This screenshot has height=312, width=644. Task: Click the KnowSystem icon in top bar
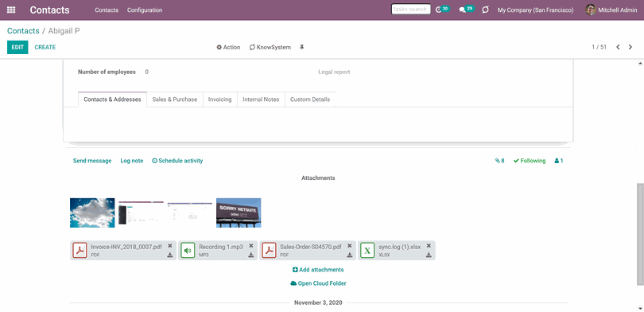pyautogui.click(x=485, y=10)
